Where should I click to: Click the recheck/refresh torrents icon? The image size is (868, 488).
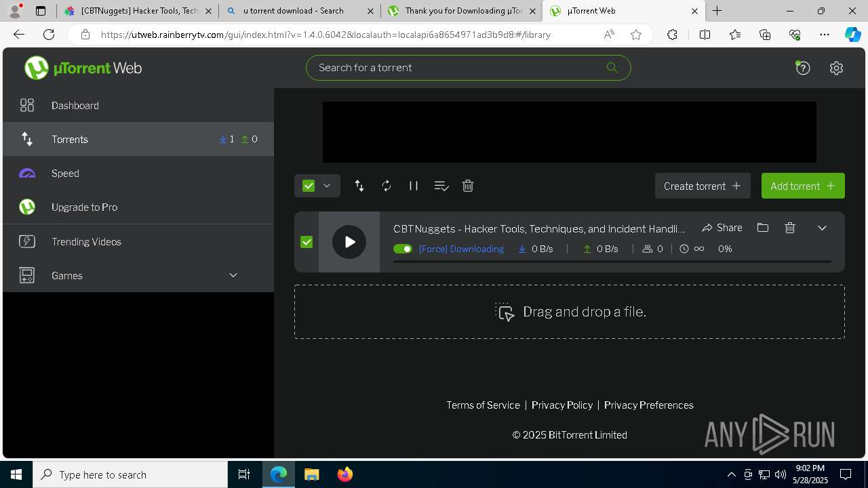point(387,186)
